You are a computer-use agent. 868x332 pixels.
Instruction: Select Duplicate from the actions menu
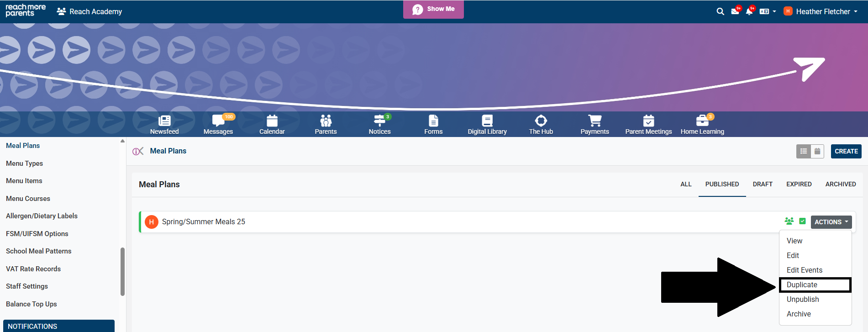tap(802, 285)
